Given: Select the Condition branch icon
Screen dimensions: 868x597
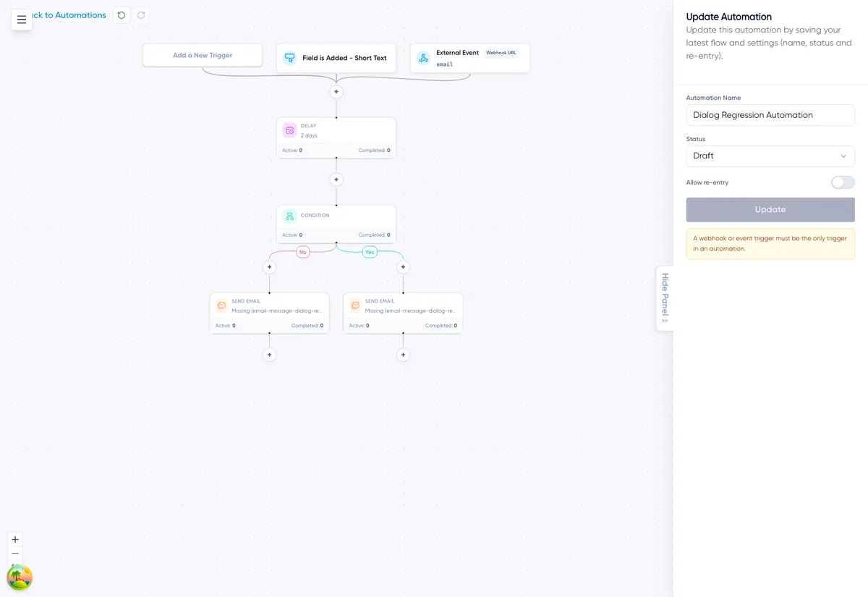Looking at the screenshot, I should point(289,216).
